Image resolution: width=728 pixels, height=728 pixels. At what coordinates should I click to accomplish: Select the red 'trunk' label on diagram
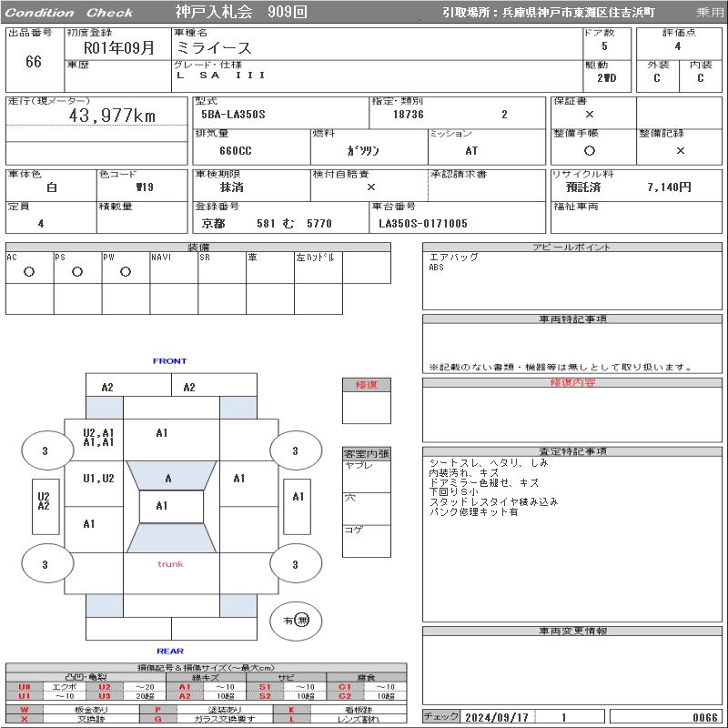[x=170, y=564]
